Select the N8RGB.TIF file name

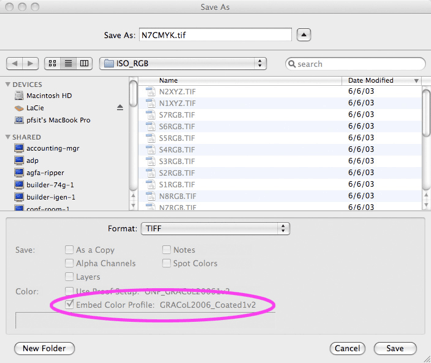click(x=178, y=196)
